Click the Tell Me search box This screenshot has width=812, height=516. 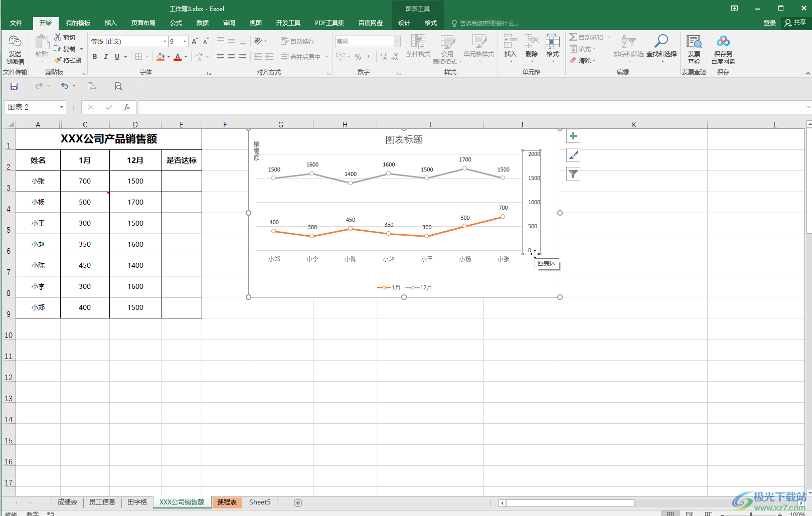486,23
